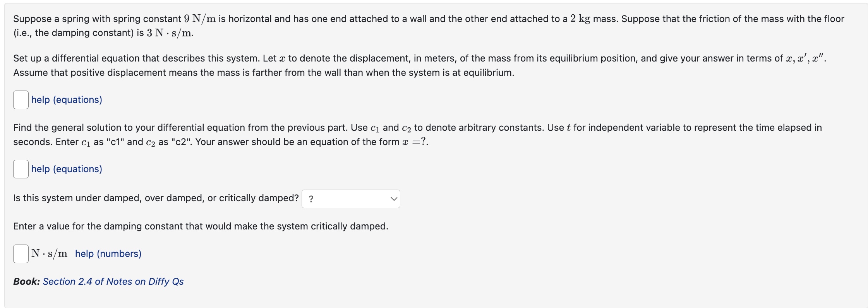868x308 pixels.
Task: Click the second empty equation answer box
Action: pos(21,169)
